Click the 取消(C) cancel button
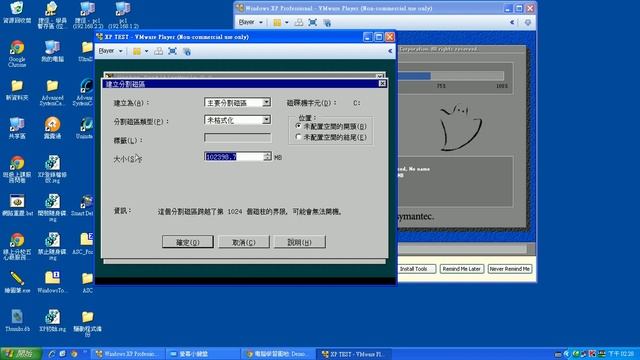The image size is (640, 360). coord(244,242)
